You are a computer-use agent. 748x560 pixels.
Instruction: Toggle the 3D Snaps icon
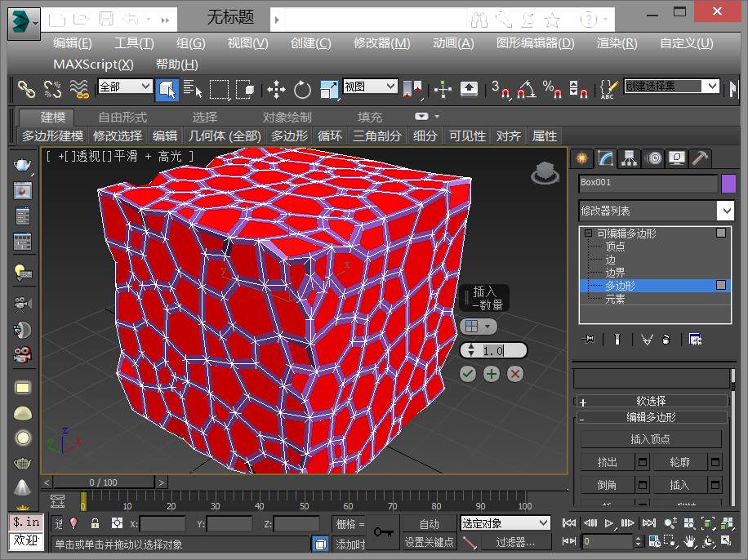tap(500, 89)
